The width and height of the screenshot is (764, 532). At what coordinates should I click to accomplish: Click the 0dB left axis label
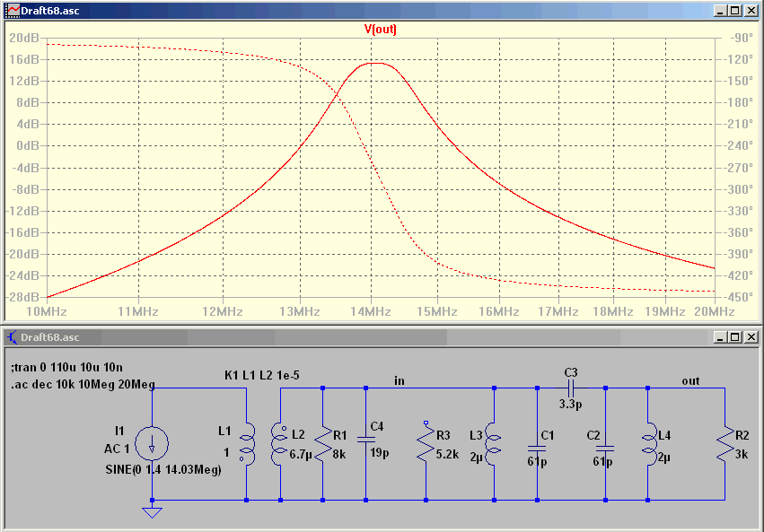pyautogui.click(x=27, y=145)
